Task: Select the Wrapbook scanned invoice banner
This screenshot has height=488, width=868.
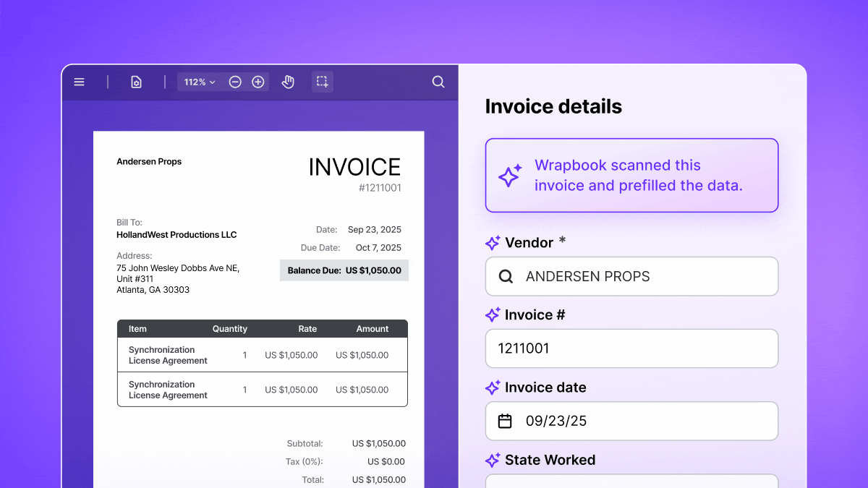Action: [x=631, y=175]
